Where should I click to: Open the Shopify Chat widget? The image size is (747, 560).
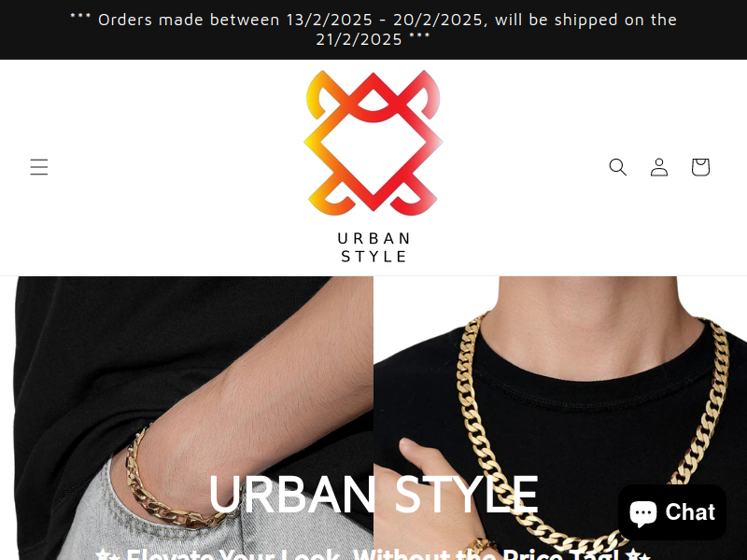click(672, 512)
